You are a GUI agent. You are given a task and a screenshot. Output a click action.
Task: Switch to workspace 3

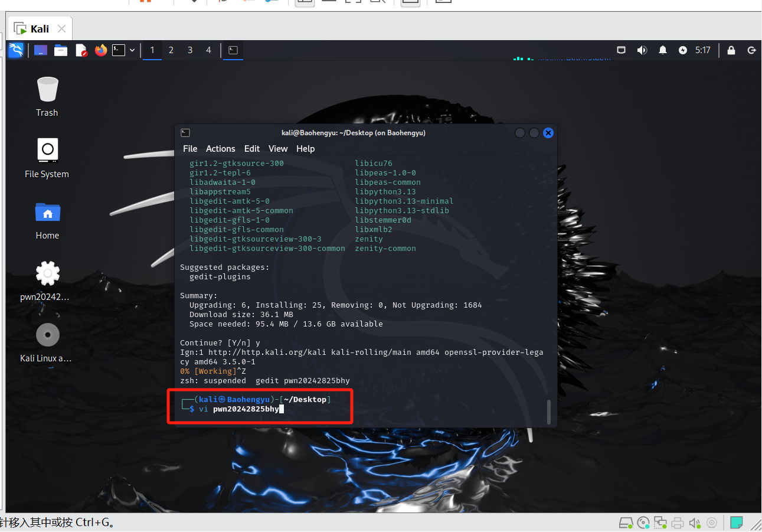point(190,50)
